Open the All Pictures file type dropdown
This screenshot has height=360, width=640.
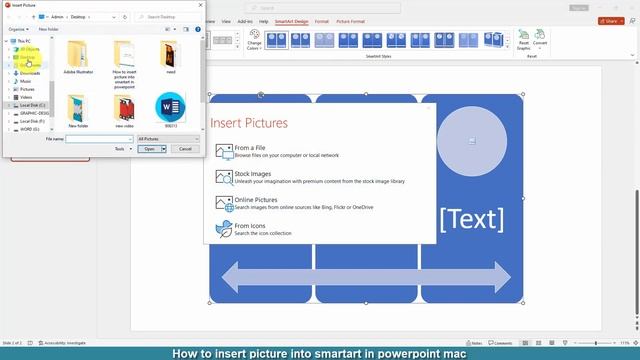pyautogui.click(x=168, y=139)
